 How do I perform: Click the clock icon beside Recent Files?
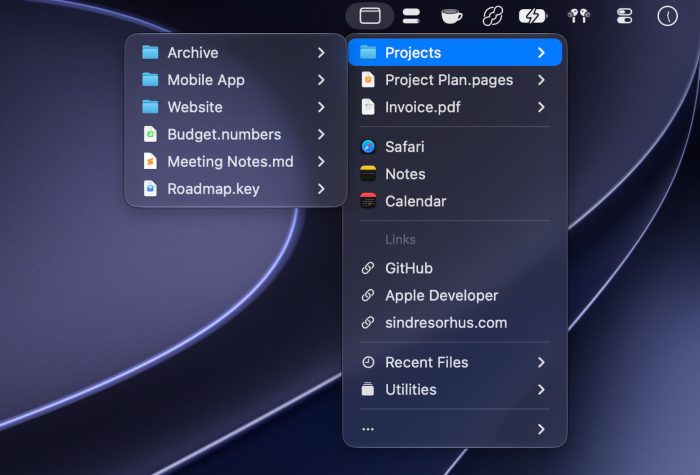[x=368, y=362]
